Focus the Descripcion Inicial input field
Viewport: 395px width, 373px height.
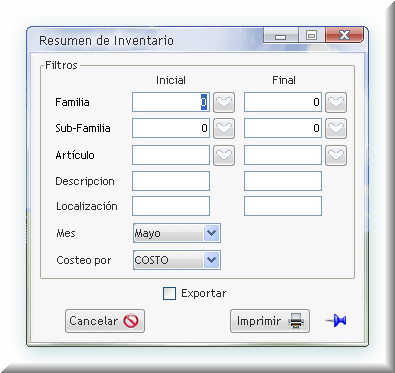pyautogui.click(x=171, y=181)
